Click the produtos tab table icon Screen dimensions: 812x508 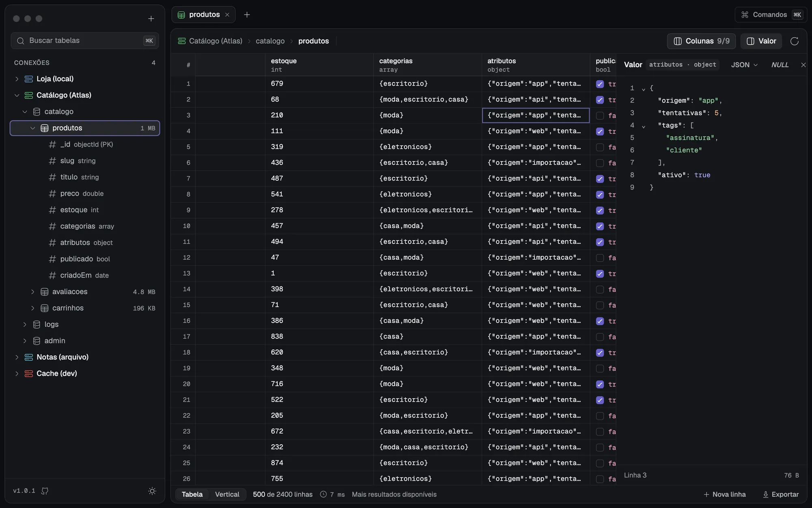(x=181, y=15)
